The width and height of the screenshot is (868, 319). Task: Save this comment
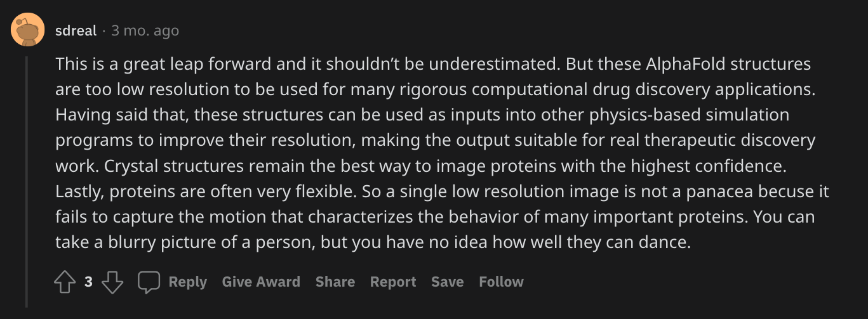pos(448,282)
